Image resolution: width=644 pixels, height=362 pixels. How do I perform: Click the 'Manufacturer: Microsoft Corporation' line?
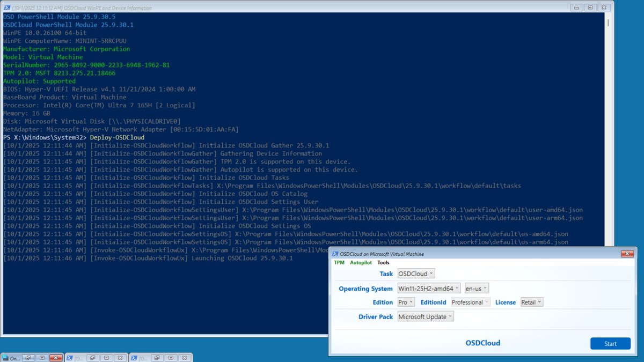(x=67, y=49)
